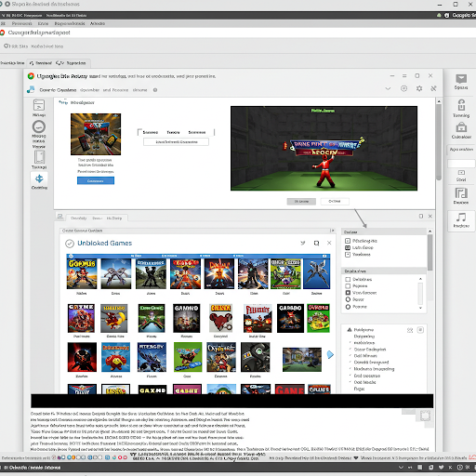Click the checkmark circle beside Unbloked Games

coord(70,244)
